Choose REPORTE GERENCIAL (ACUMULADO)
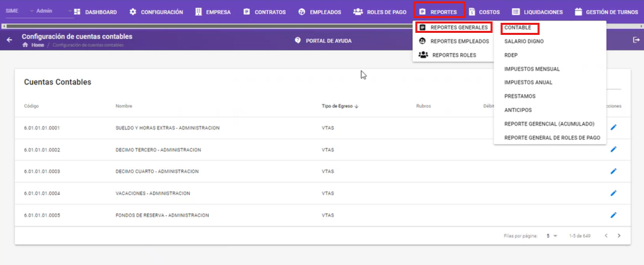Screen dimensions: 644x265 [x=549, y=124]
